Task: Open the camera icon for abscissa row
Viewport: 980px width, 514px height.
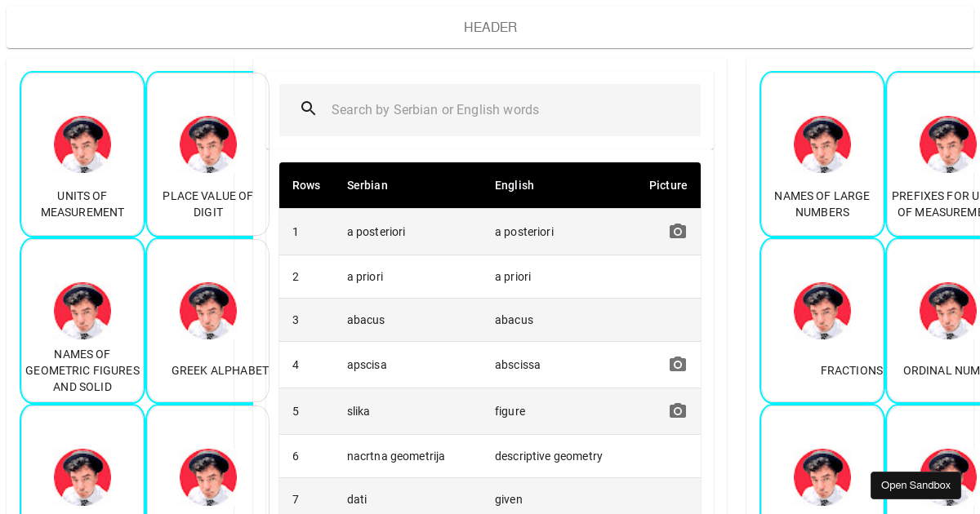Action: pyautogui.click(x=677, y=365)
